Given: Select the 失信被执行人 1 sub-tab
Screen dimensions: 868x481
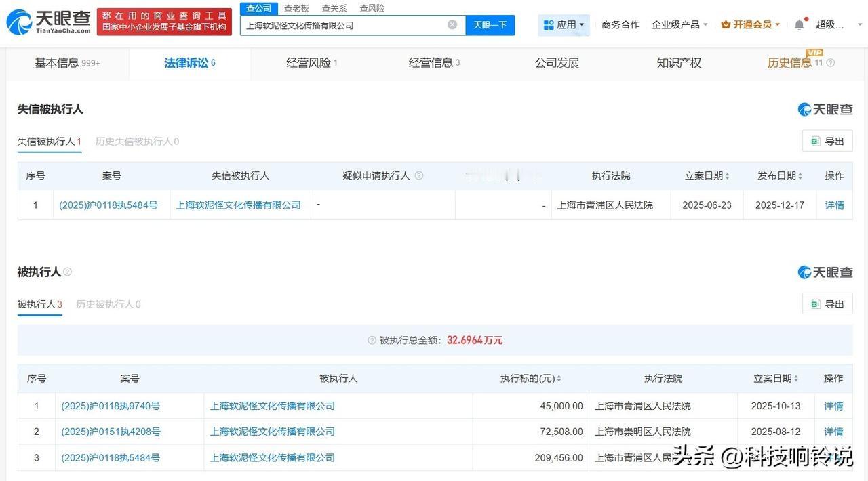Looking at the screenshot, I should tap(50, 142).
